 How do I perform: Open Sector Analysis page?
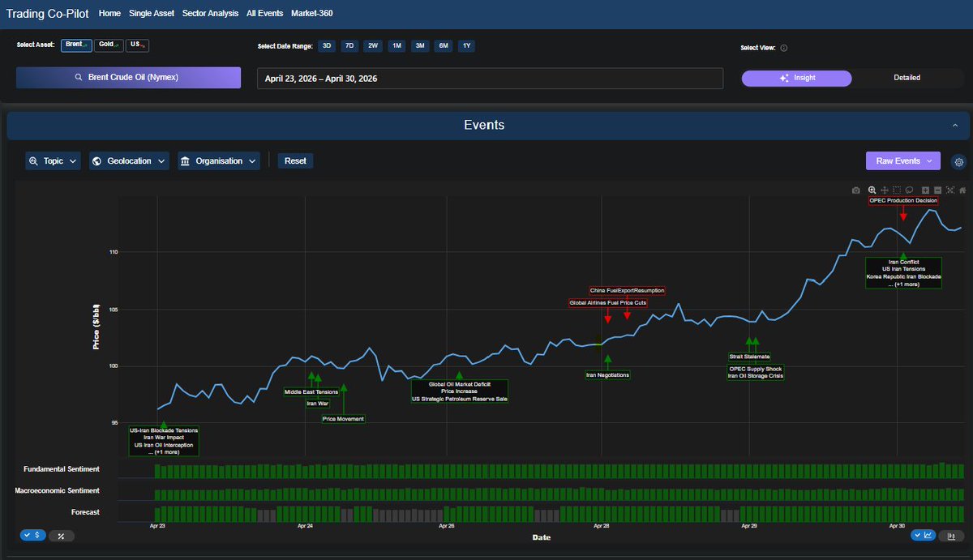[211, 14]
